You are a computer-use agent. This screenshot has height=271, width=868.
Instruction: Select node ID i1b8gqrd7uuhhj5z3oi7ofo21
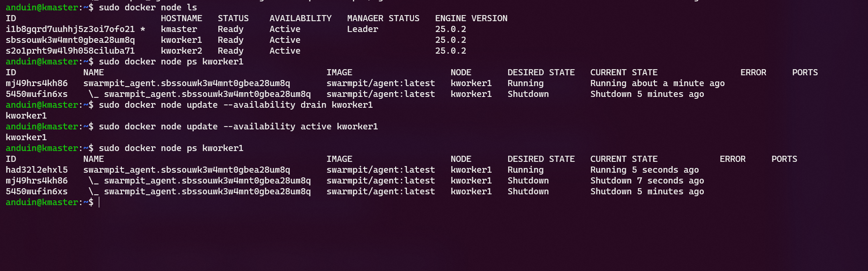pos(70,29)
